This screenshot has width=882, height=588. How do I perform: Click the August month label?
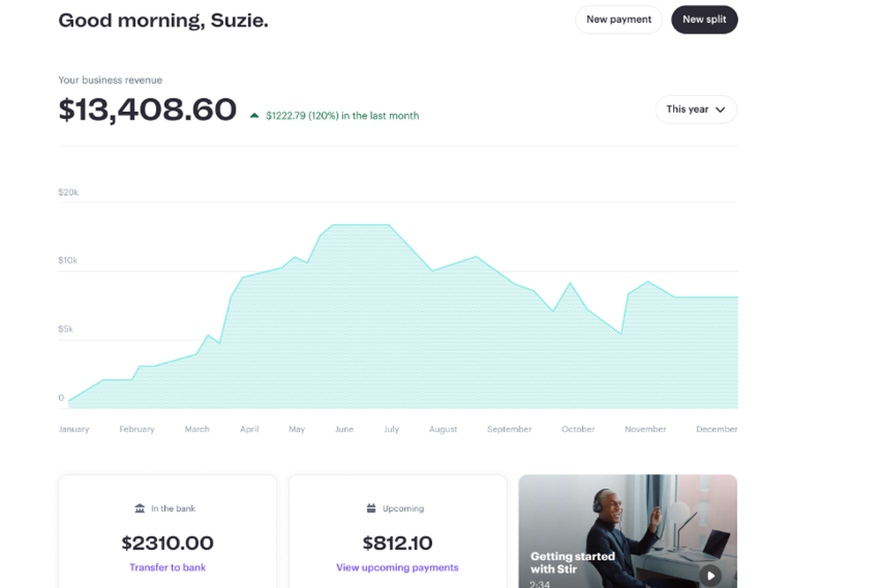click(x=443, y=429)
